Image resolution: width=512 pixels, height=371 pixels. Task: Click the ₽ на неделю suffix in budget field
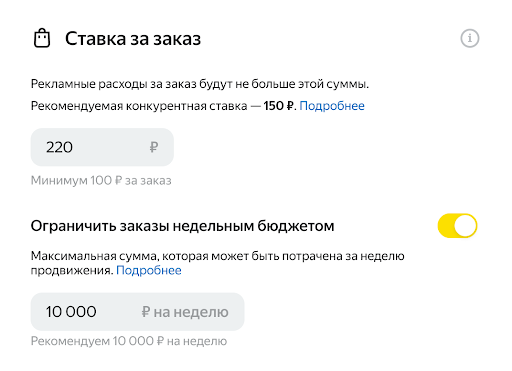pyautogui.click(x=185, y=312)
